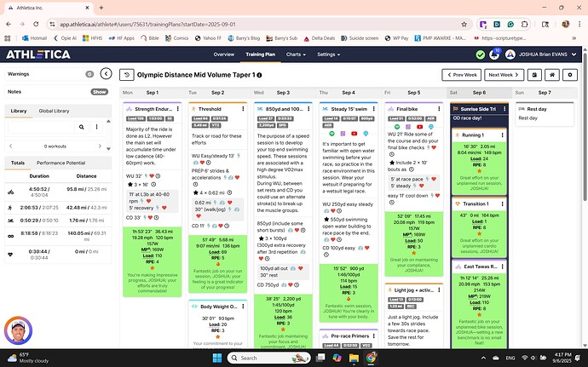
Task: Click the plan reset history icon
Action: (127, 75)
